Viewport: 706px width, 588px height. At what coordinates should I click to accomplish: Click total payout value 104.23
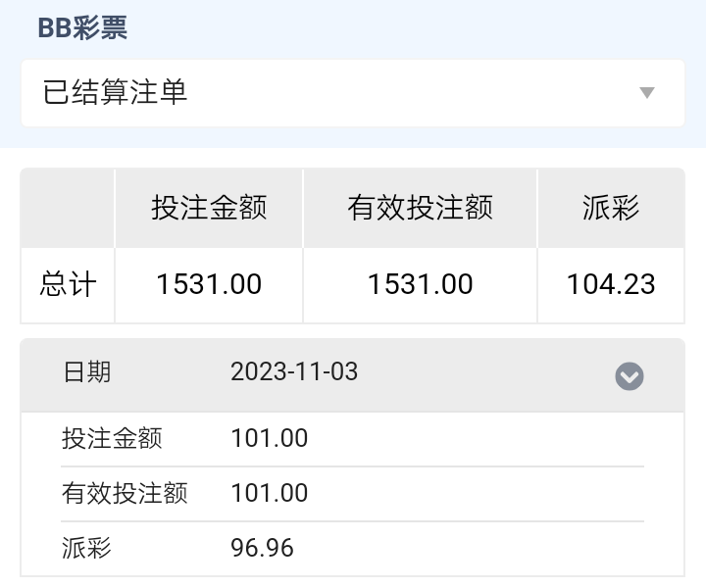click(x=610, y=285)
